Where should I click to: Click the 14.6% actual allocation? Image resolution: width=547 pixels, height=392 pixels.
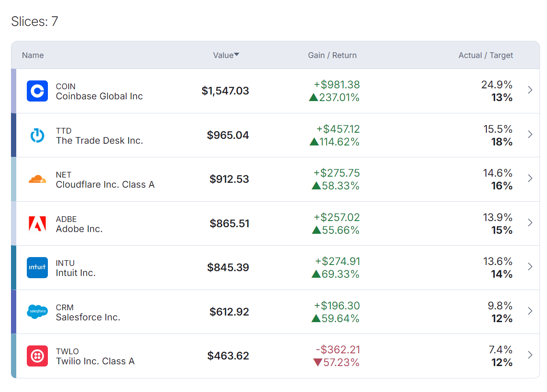498,173
